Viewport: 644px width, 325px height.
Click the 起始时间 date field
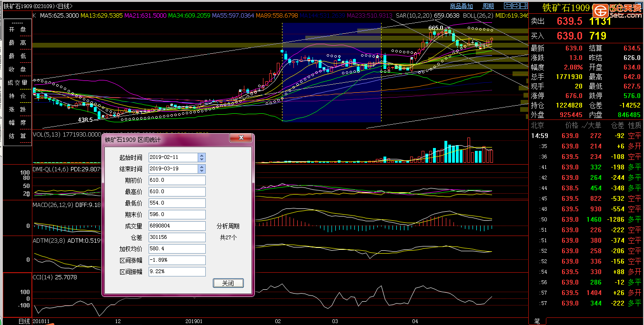pos(173,157)
